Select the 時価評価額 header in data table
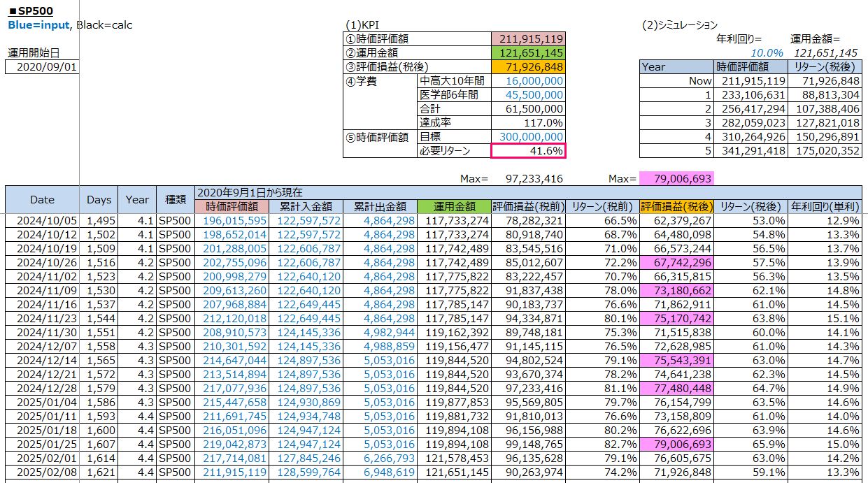 232,207
